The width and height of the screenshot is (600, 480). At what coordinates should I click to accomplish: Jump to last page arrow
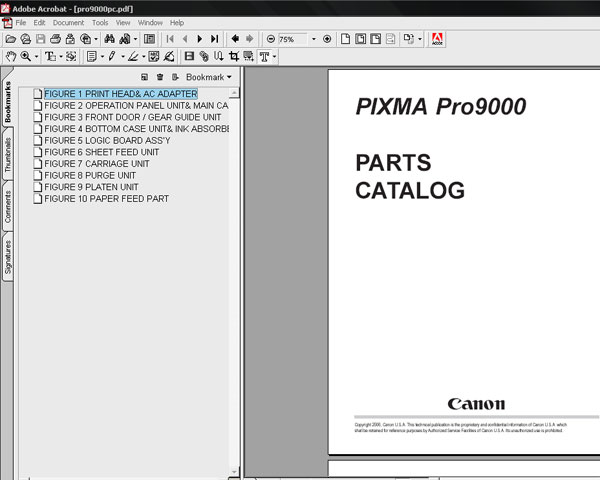pyautogui.click(x=215, y=39)
